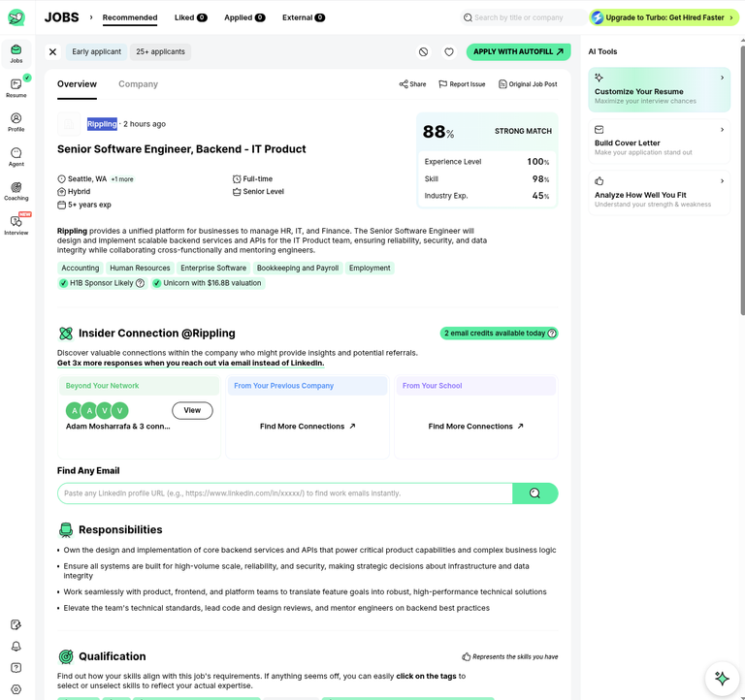The height and width of the screenshot is (700, 745).
Task: Click the email credits info icon
Action: (552, 334)
